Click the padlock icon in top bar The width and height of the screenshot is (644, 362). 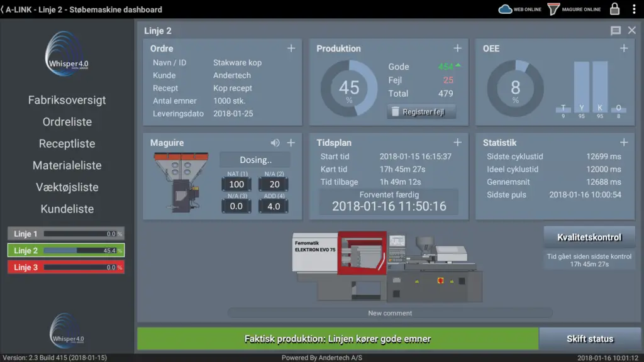coord(615,9)
